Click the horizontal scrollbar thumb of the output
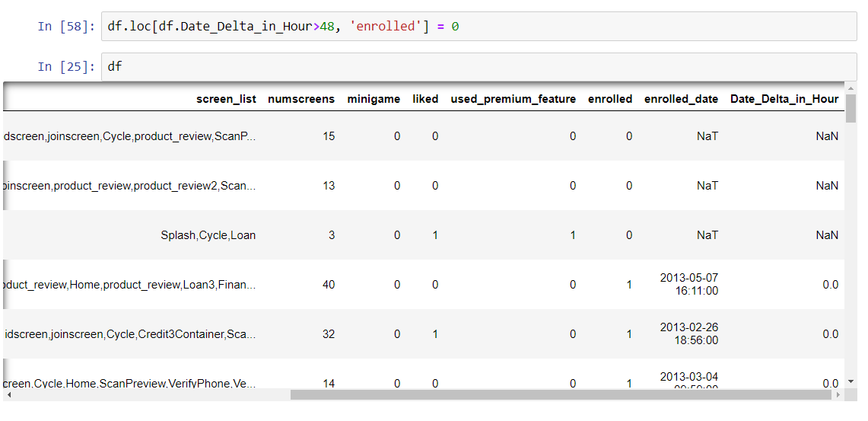 pyautogui.click(x=561, y=394)
